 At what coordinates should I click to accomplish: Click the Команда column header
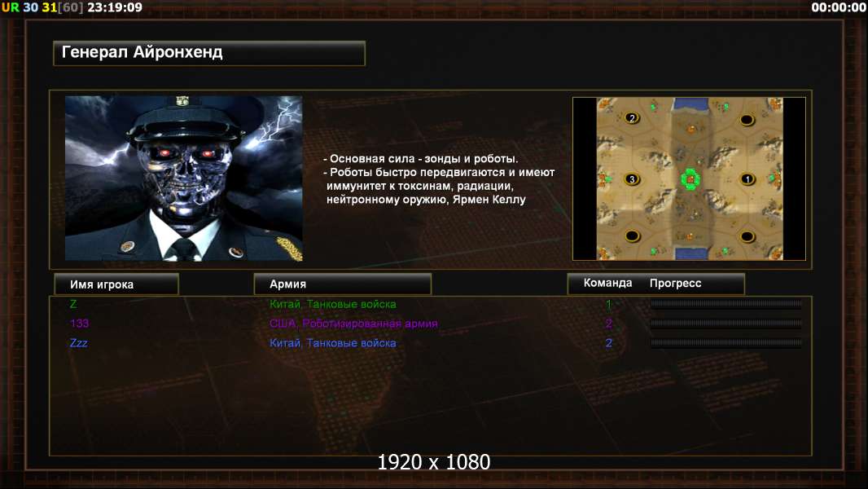607,283
